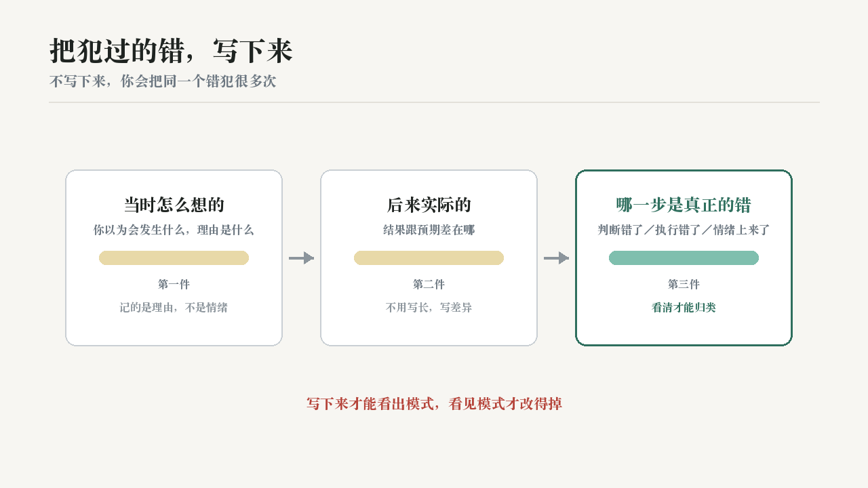The width and height of the screenshot is (868, 488).
Task: Click the note "记的是理由，不是情绪"
Action: tap(174, 307)
